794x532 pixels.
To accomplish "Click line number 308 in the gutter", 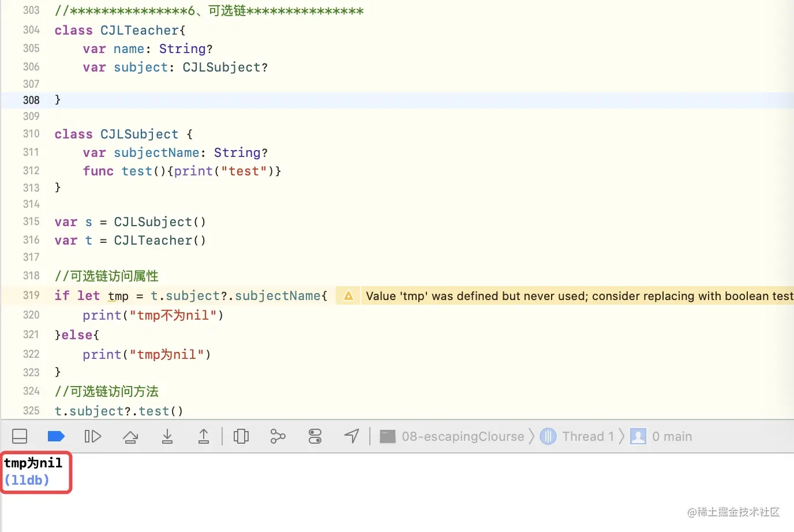I will (31, 100).
